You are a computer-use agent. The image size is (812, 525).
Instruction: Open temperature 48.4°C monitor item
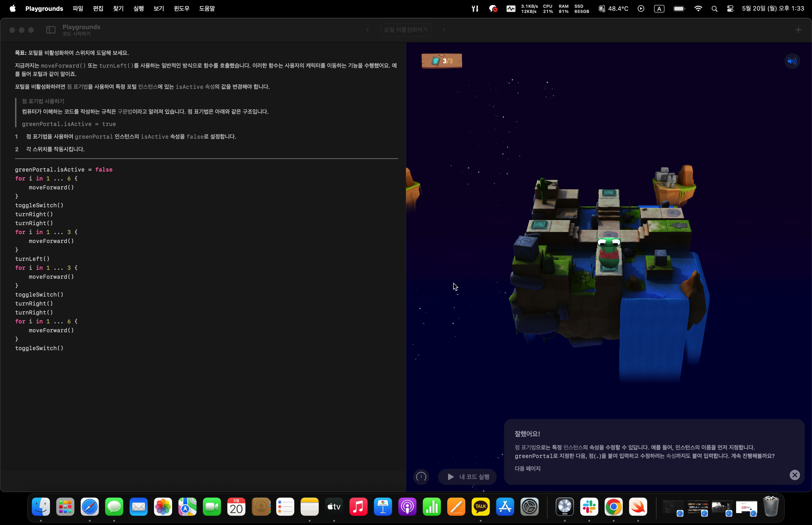[613, 8]
